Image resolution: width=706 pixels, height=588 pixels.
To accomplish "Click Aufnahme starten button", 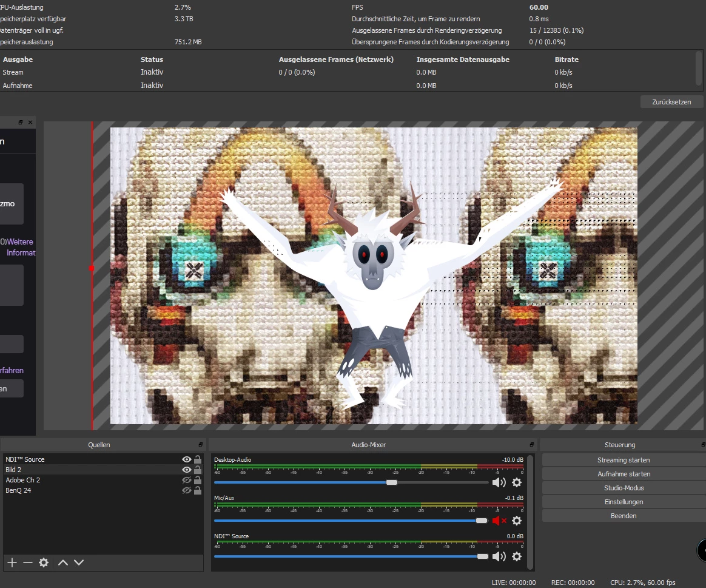I will tap(624, 474).
